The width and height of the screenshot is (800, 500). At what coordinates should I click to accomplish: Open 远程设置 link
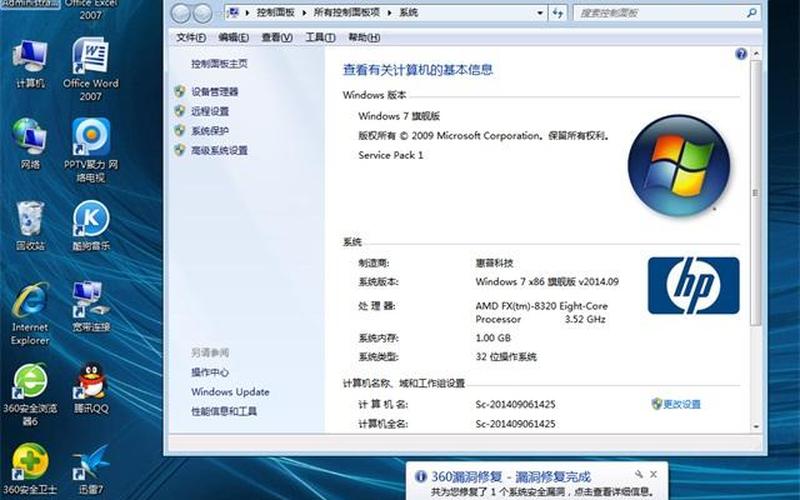[210, 111]
